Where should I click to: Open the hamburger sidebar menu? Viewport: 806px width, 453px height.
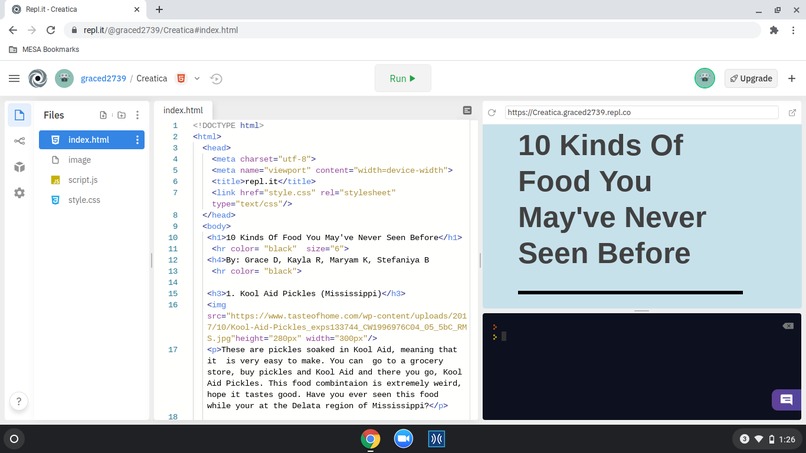[14, 78]
